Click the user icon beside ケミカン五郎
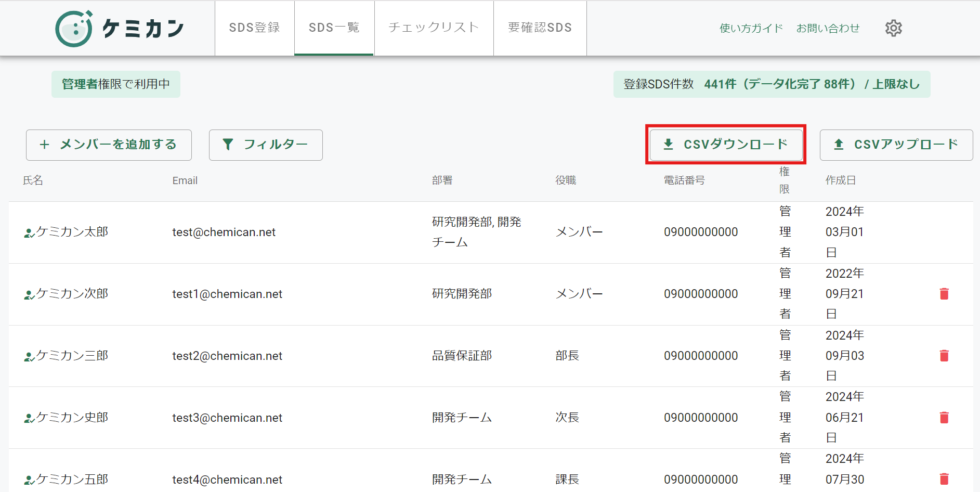980x492 pixels. tap(29, 480)
